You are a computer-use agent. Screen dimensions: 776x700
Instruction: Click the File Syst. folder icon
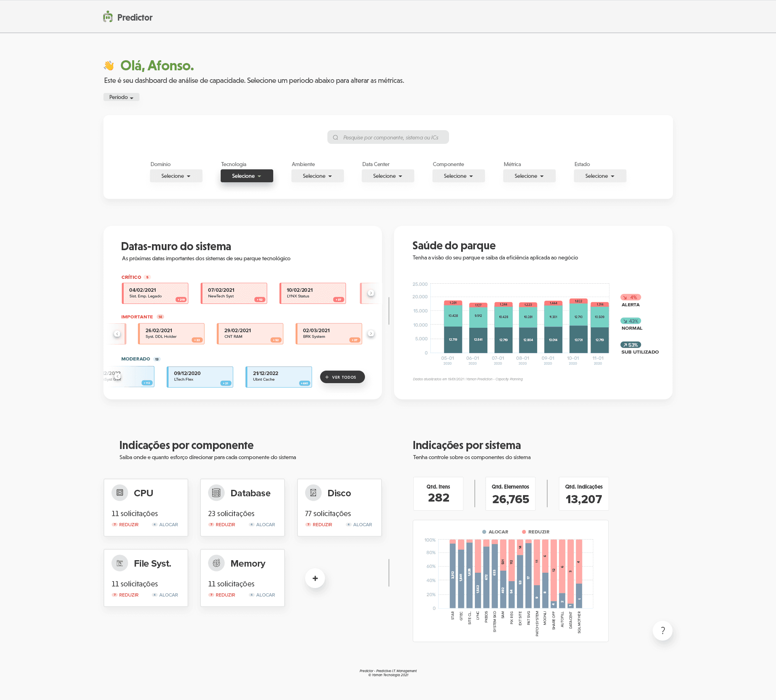click(x=120, y=563)
